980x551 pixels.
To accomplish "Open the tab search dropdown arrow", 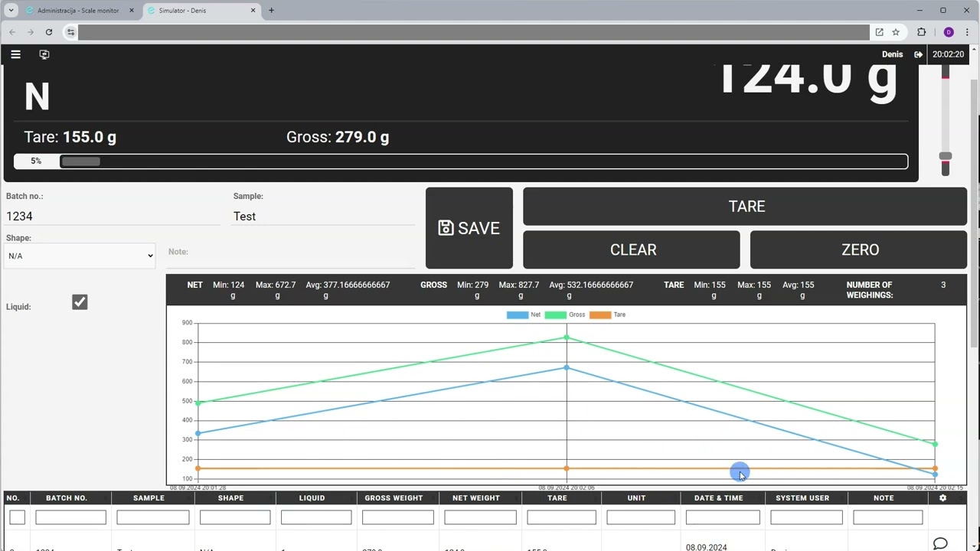I will [11, 11].
